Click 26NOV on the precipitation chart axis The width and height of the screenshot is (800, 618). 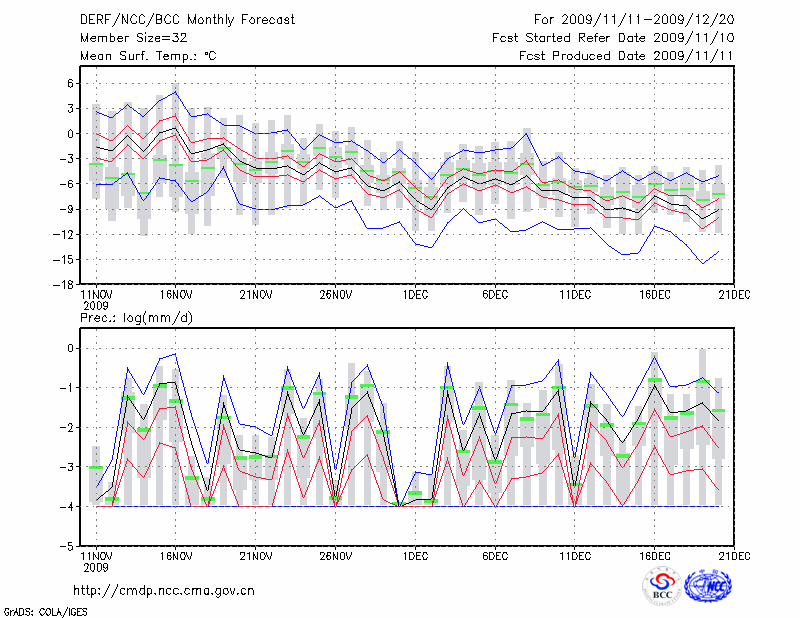click(335, 558)
